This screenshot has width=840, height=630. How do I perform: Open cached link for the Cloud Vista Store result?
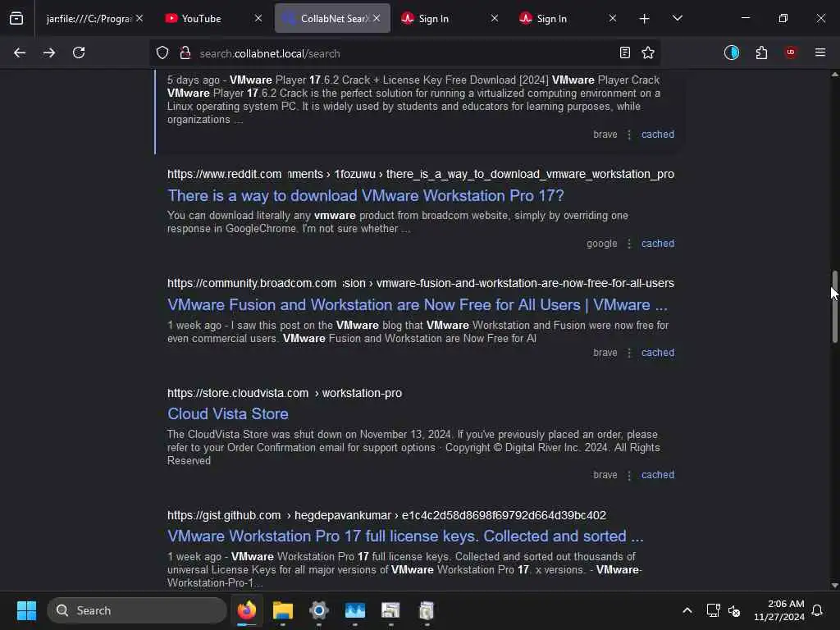[x=658, y=475]
